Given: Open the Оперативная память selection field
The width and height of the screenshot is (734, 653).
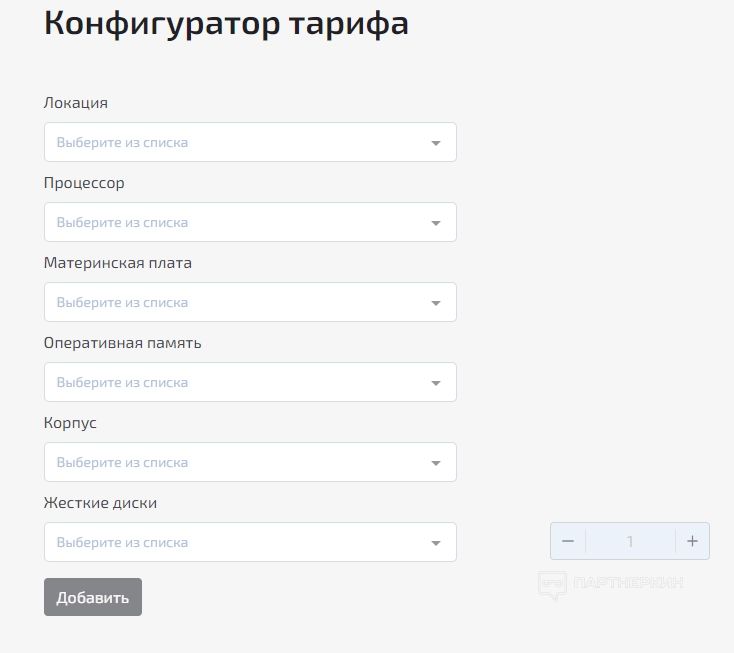Looking at the screenshot, I should 240,382.
